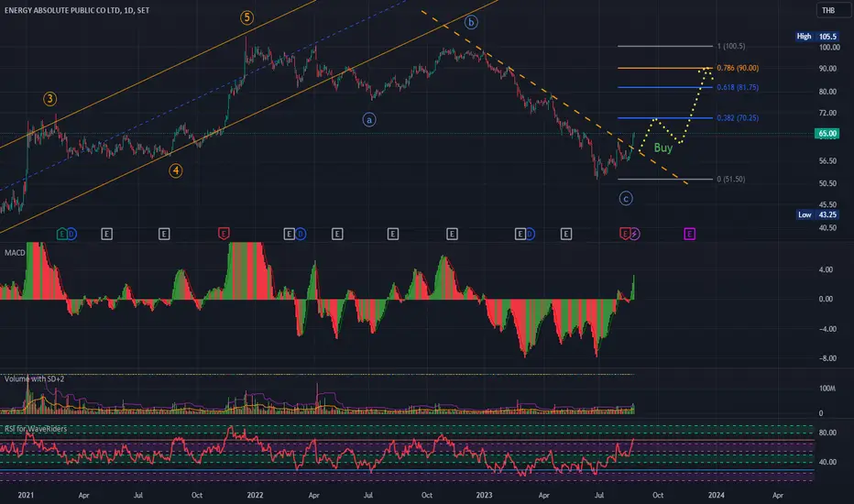Open the gray earnings marker from February 2022
Viewport: 854px width, 504px height.
[x=290, y=235]
